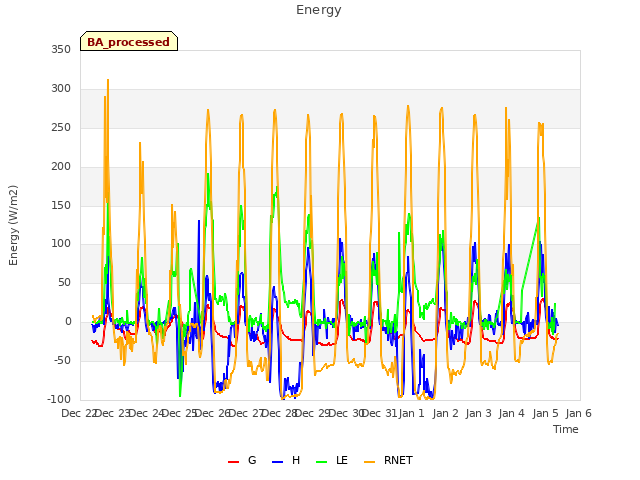Click the Jan 3 x-axis date label
The image size is (640, 480).
click(x=478, y=413)
